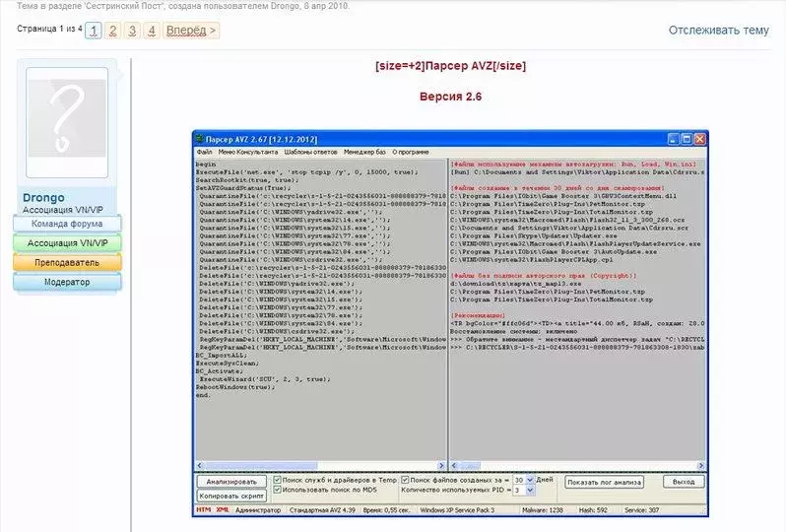Click the 'Администратор' status bar entry
This screenshot has width=786, height=532.
(258, 510)
